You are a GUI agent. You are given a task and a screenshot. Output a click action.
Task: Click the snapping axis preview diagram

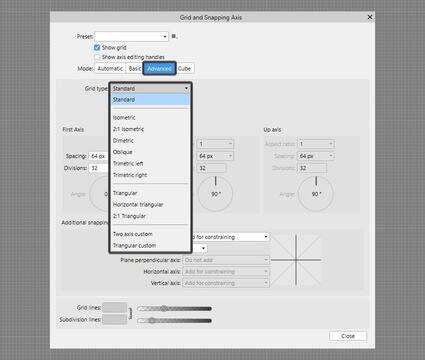click(x=296, y=260)
